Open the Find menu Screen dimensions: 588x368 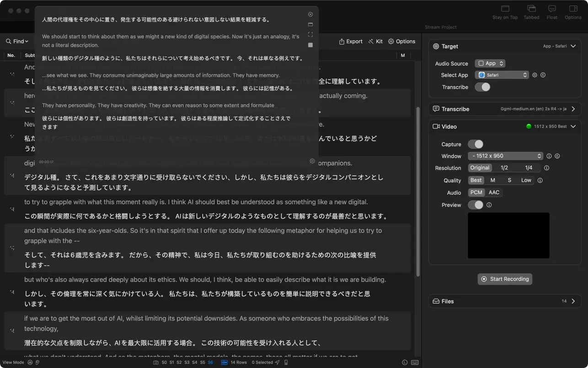[17, 41]
